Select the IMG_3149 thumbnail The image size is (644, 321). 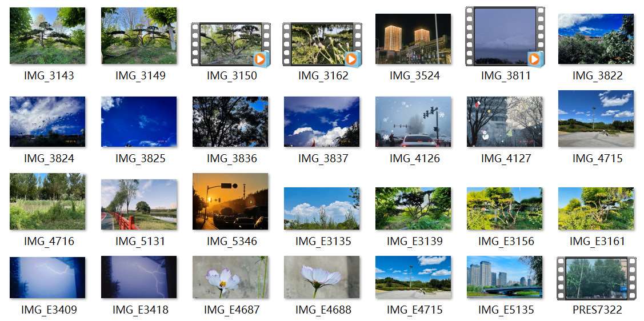click(139, 36)
